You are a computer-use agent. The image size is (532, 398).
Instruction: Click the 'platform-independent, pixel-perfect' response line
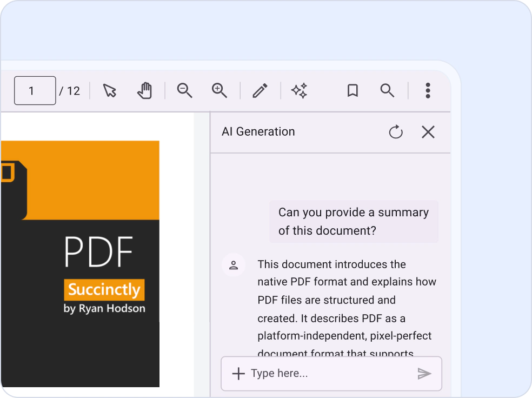344,336
